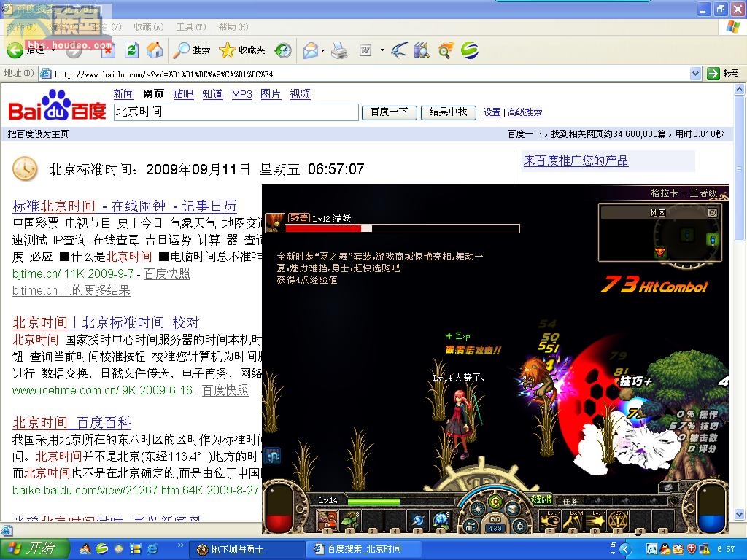Image resolution: width=747 pixels, height=560 pixels.
Task: Click the IE Refresh page icon
Action: click(131, 50)
